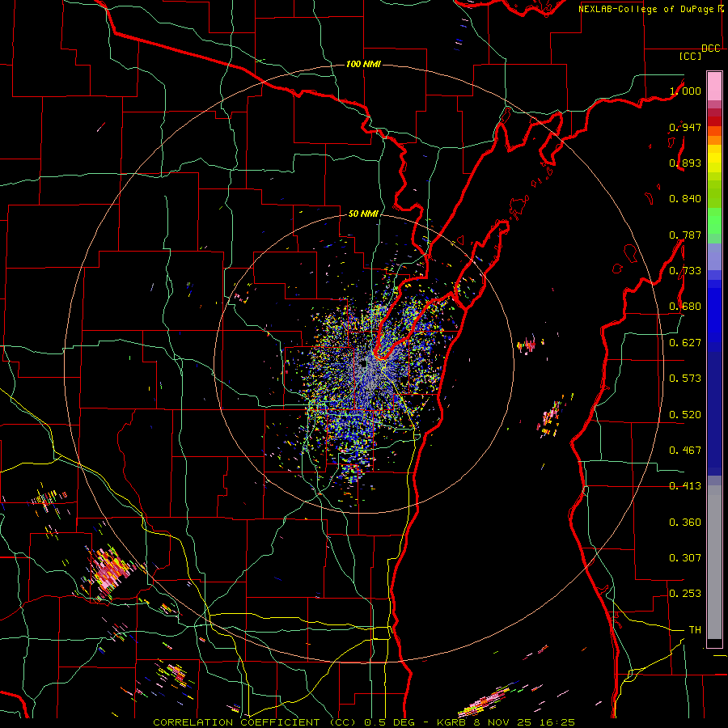The height and width of the screenshot is (728, 728).
Task: Click the 0.253 color scale value
Action: click(685, 594)
